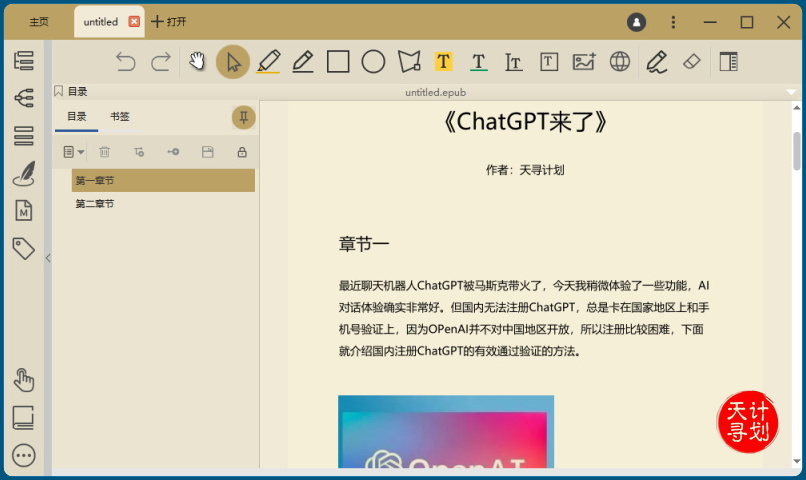
Task: Select the rectangle shape tool
Action: [338, 62]
